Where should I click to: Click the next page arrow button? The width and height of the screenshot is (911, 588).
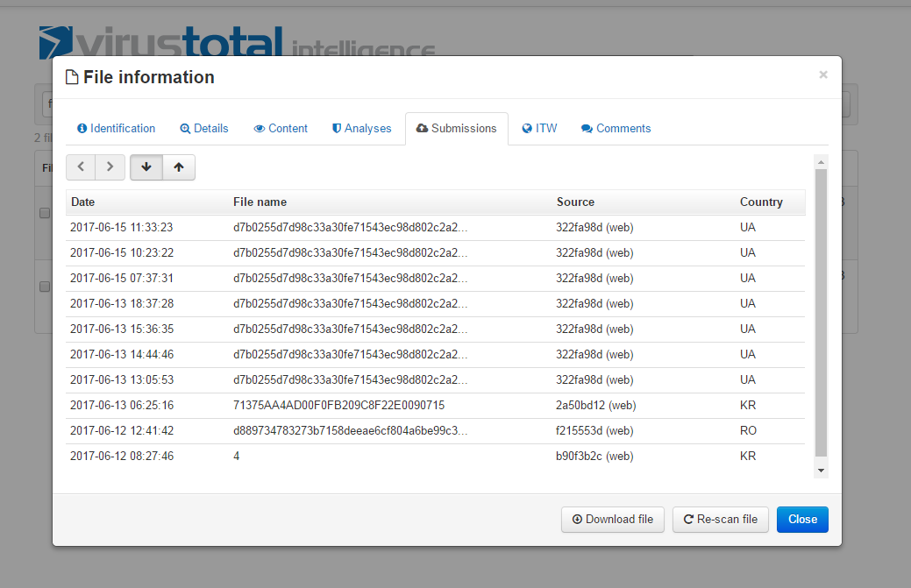click(x=110, y=167)
